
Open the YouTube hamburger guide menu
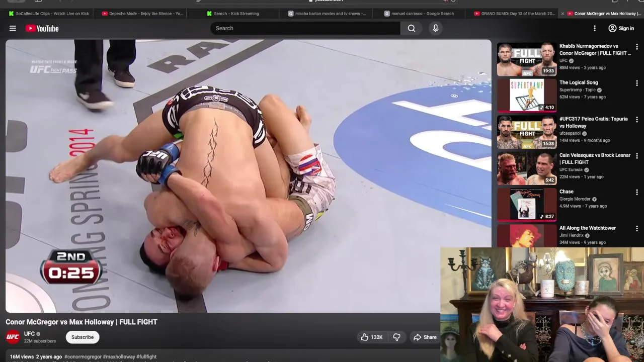tap(13, 28)
